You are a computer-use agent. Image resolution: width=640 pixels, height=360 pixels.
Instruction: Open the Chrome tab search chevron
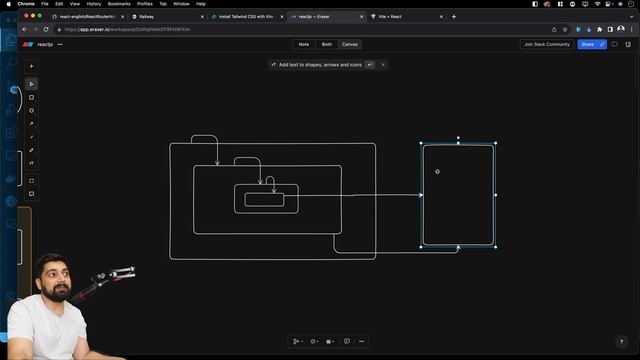(631, 17)
